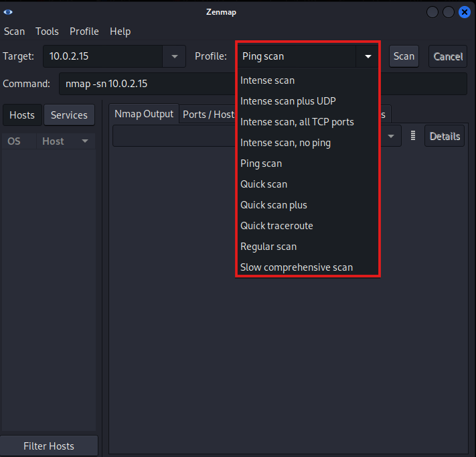Image resolution: width=476 pixels, height=457 pixels.
Task: Click the OS column header
Action: (19, 141)
